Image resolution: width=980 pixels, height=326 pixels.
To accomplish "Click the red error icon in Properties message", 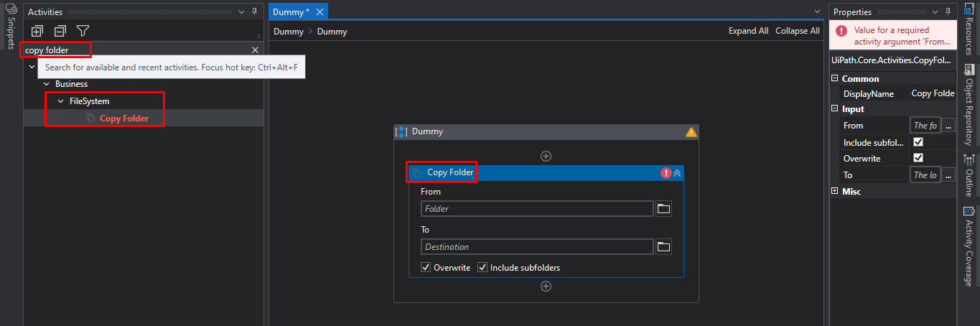I will click(841, 32).
